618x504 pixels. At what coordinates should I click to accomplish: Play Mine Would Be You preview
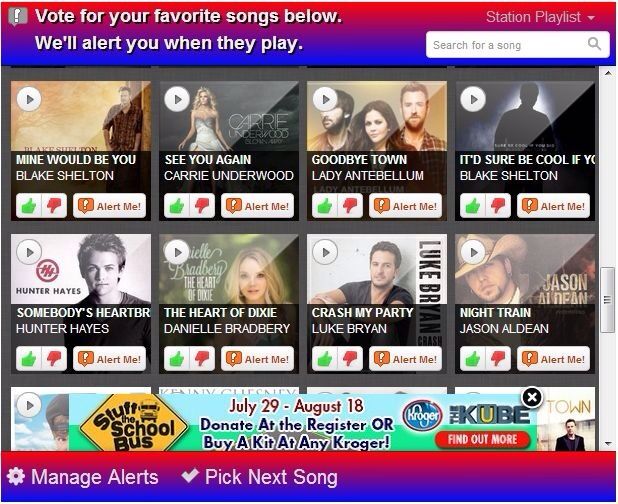pyautogui.click(x=29, y=99)
